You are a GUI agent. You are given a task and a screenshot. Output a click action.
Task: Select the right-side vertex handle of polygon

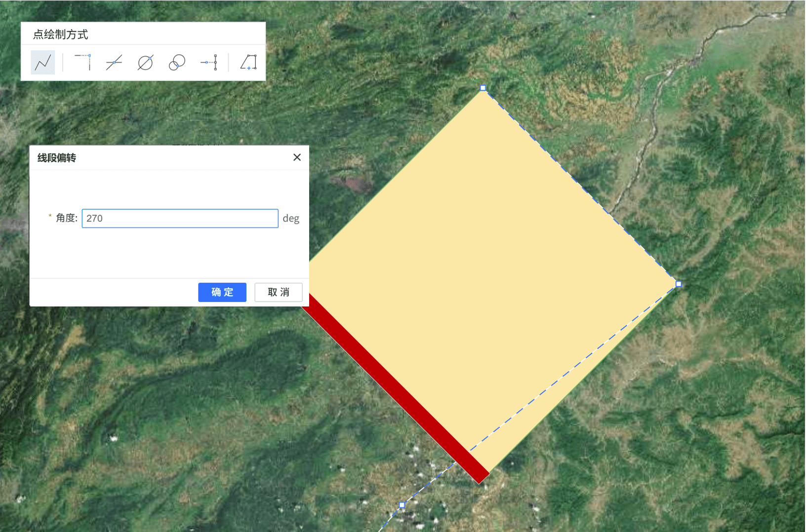679,284
